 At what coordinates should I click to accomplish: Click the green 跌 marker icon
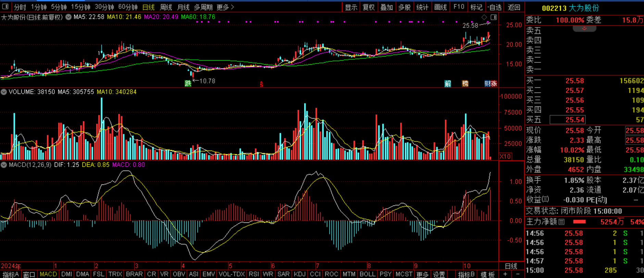coord(188,83)
